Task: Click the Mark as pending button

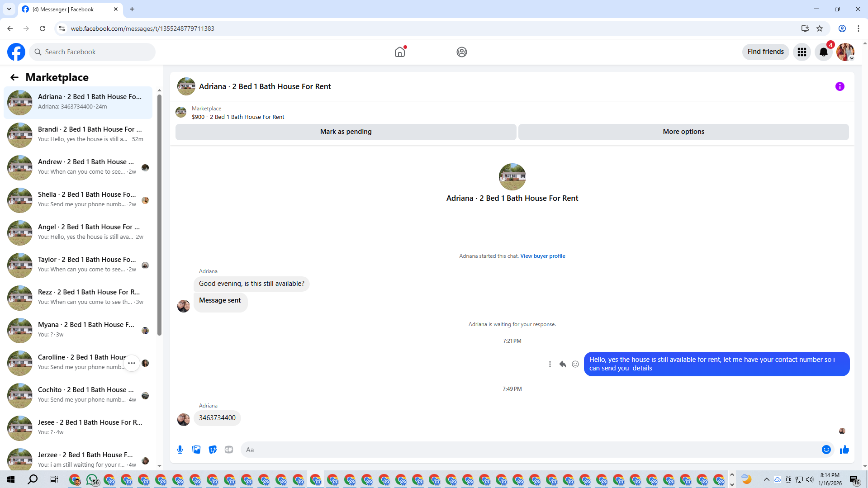Action: [x=346, y=132]
